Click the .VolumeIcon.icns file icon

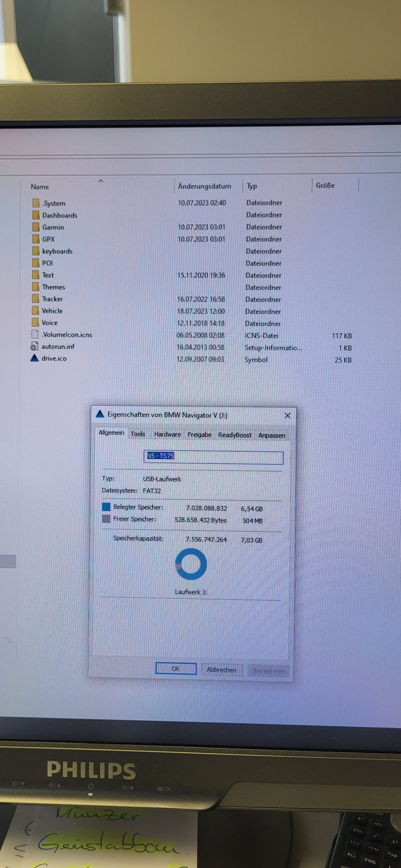coord(35,335)
